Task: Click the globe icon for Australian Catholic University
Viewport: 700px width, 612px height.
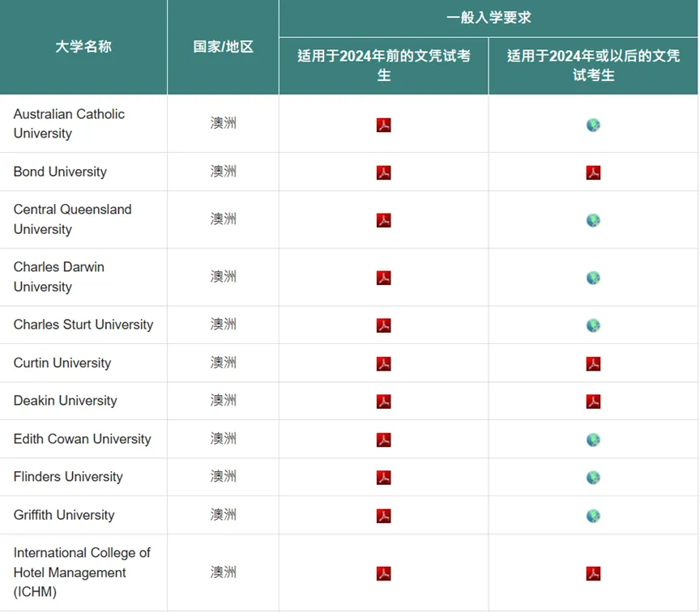Action: pos(592,125)
